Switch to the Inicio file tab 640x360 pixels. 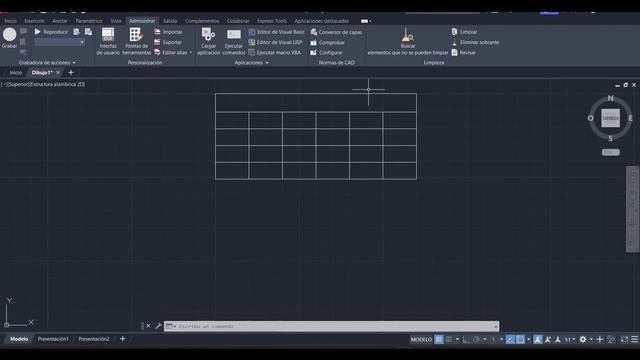point(16,73)
